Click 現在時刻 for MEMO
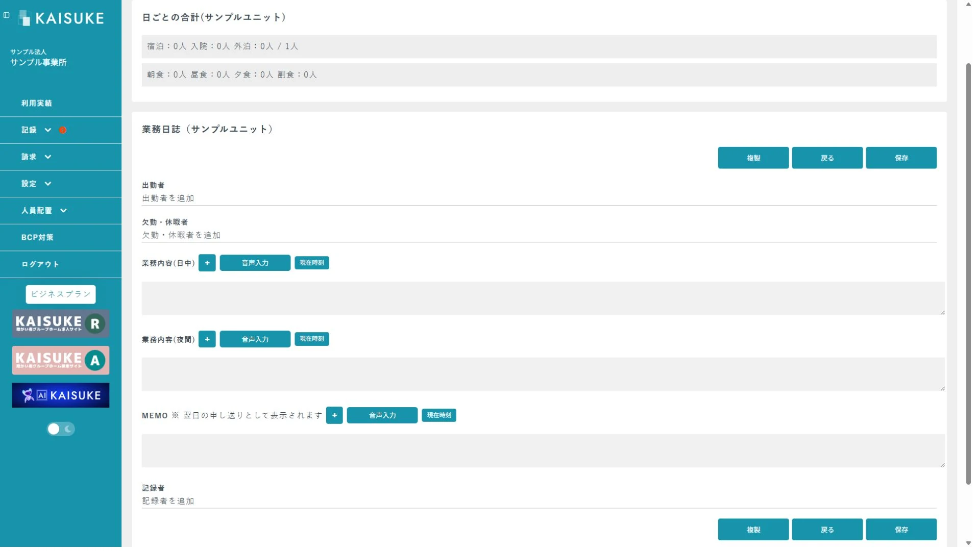This screenshot has width=980, height=551. [439, 415]
